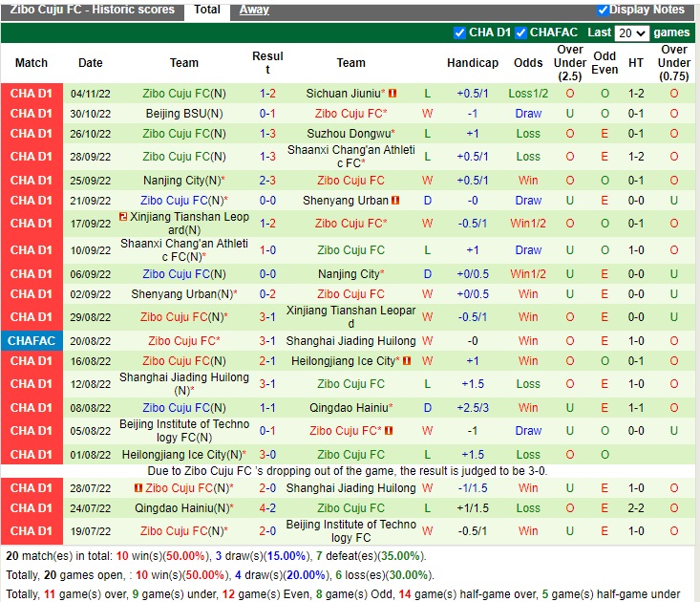Viewport: 700px width, 602px height.
Task: Uncheck the CHA D1 league filter
Action: 460,32
